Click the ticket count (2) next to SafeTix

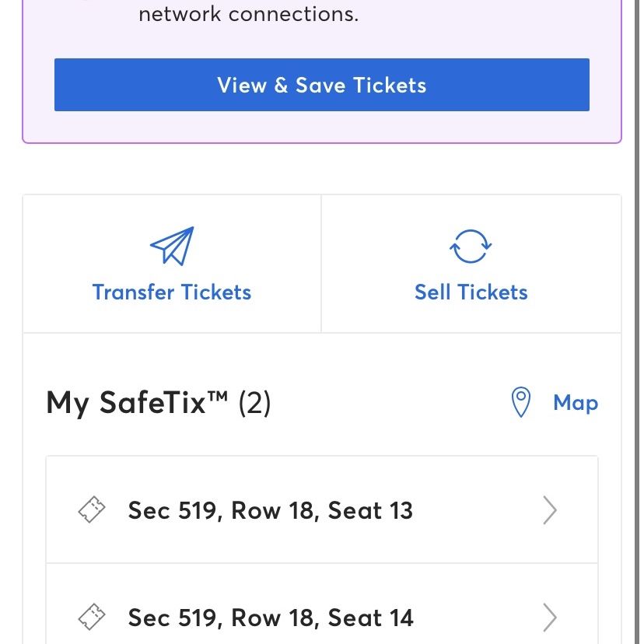254,404
